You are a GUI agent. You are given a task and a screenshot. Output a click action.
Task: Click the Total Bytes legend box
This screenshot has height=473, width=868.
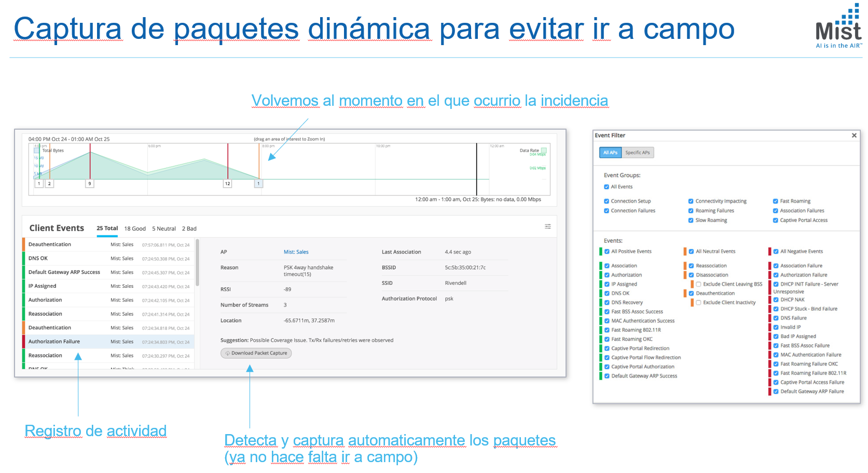point(37,150)
